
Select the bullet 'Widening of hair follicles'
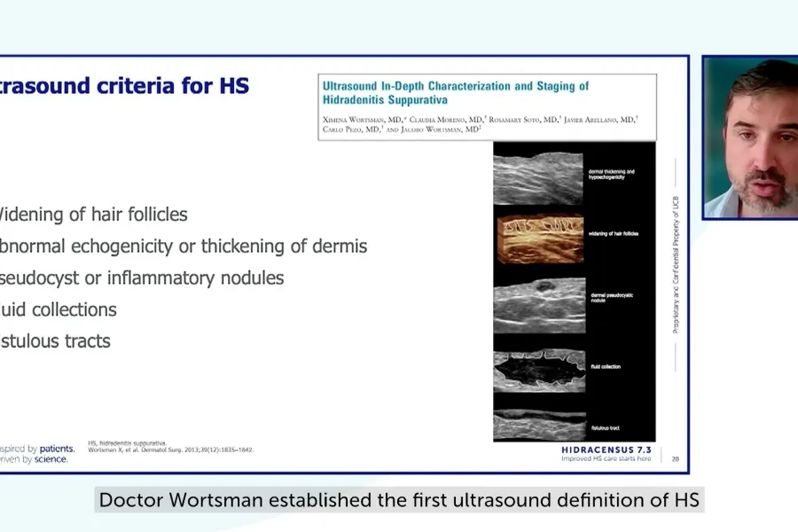pos(94,215)
